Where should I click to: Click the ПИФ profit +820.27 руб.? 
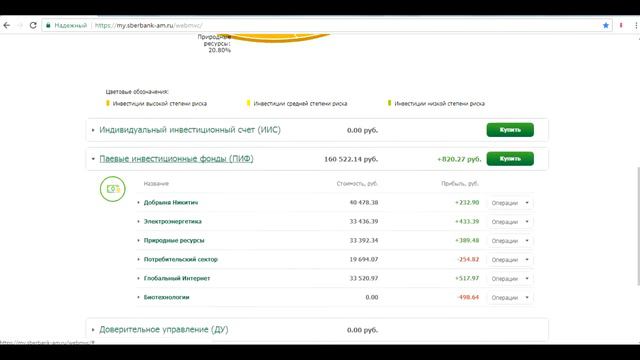[x=459, y=159]
